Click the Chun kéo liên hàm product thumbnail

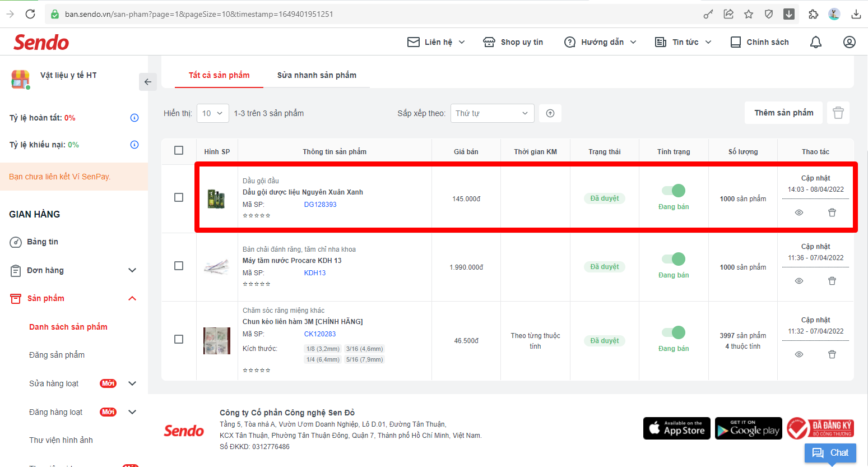[x=217, y=340]
